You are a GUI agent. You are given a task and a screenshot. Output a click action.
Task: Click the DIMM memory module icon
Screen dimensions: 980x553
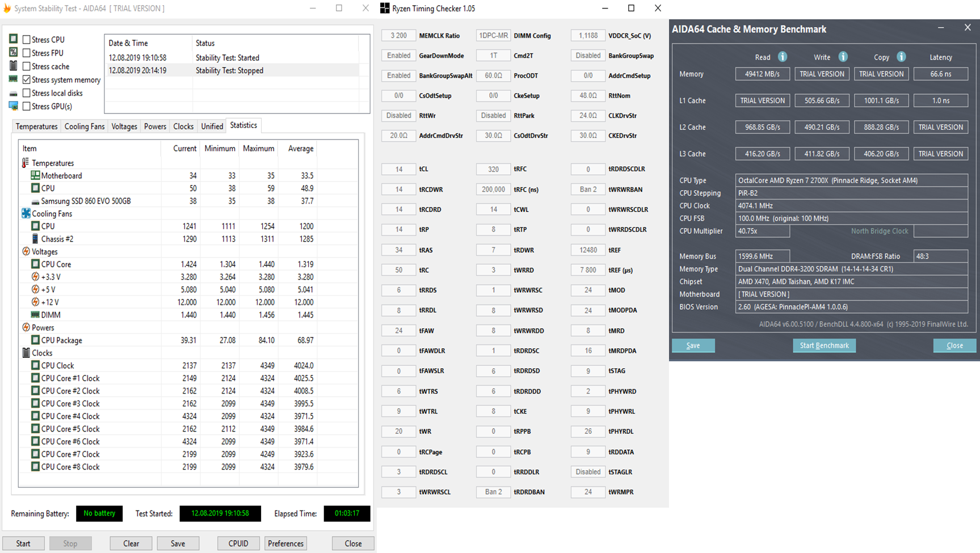35,315
